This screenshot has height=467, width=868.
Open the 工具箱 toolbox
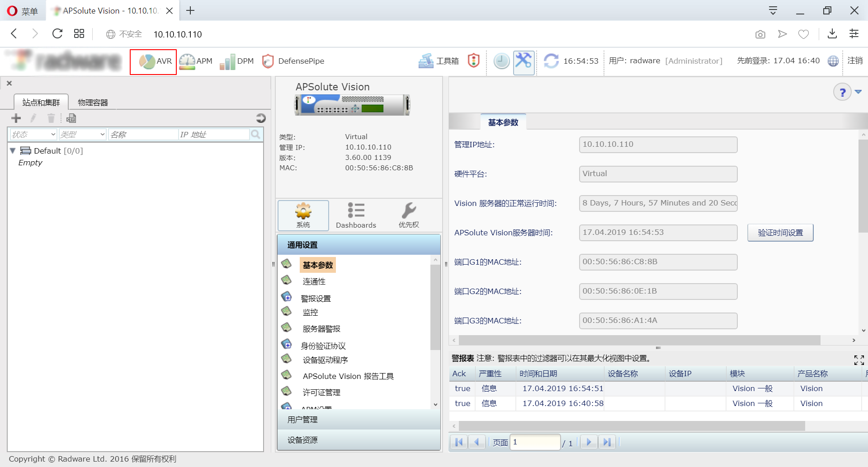click(439, 61)
